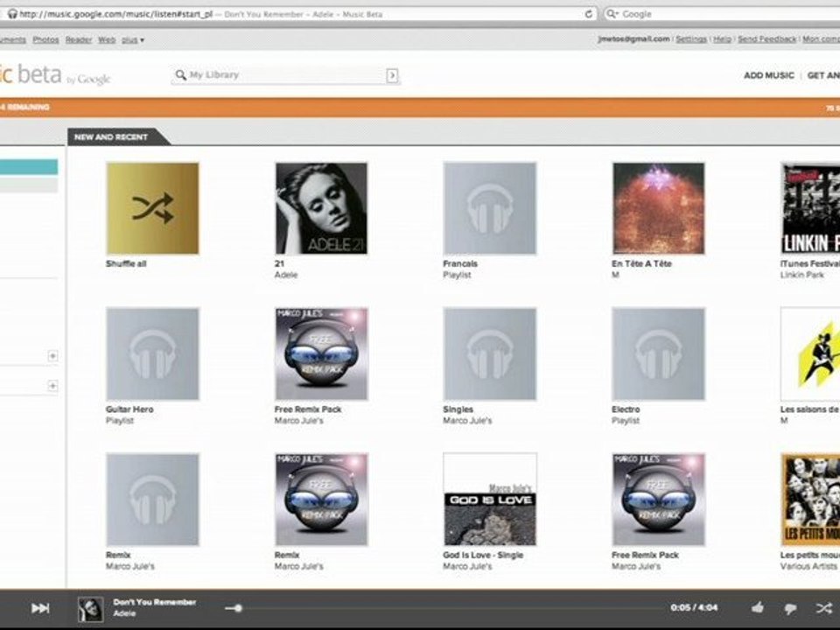The image size is (840, 630).
Task: Click 'God Is Love - Single' title
Action: [483, 555]
